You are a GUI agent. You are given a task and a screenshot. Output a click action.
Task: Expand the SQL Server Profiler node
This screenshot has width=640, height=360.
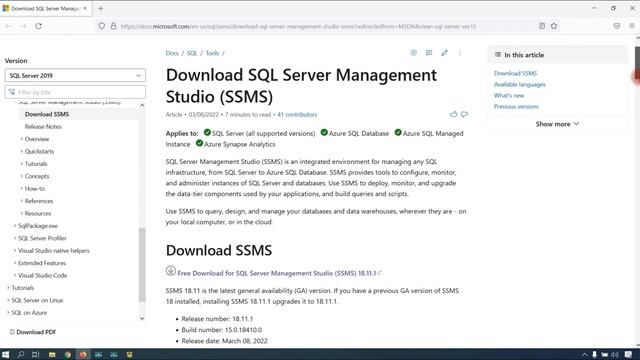point(15,238)
